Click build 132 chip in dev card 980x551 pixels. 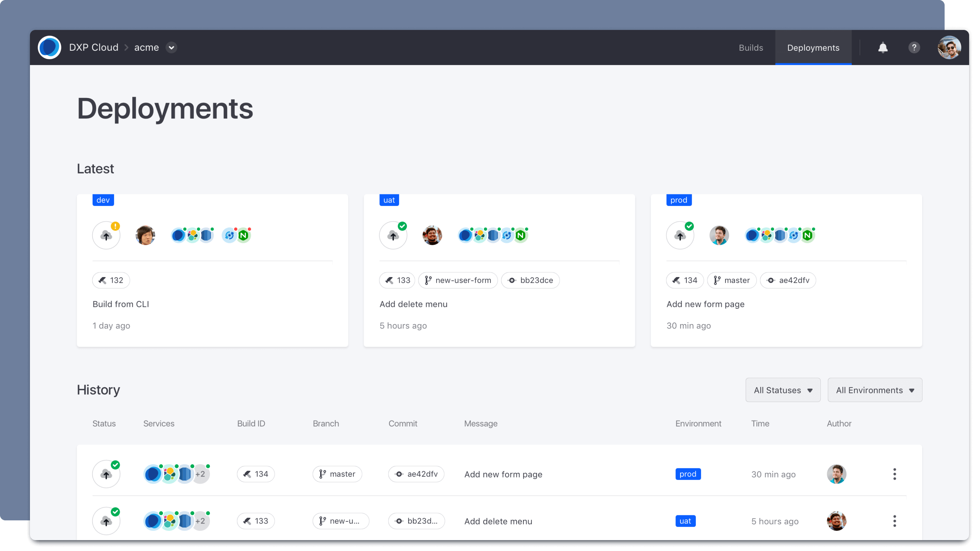click(x=111, y=280)
